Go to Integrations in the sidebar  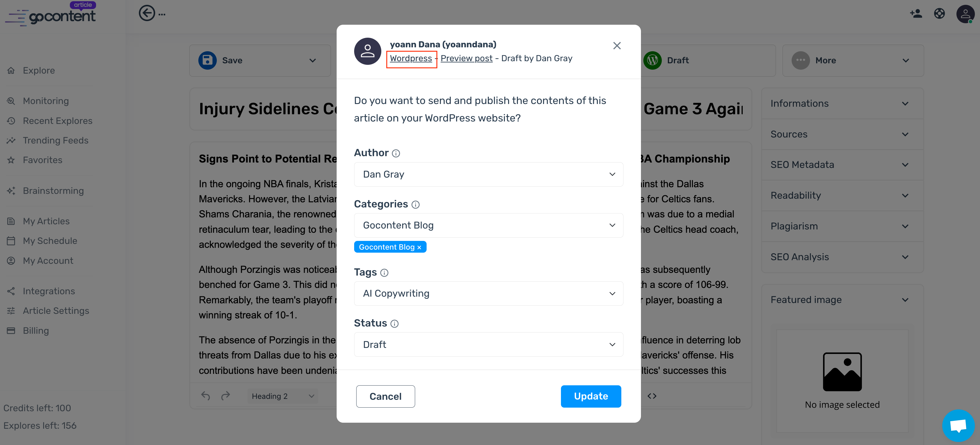[49, 291]
